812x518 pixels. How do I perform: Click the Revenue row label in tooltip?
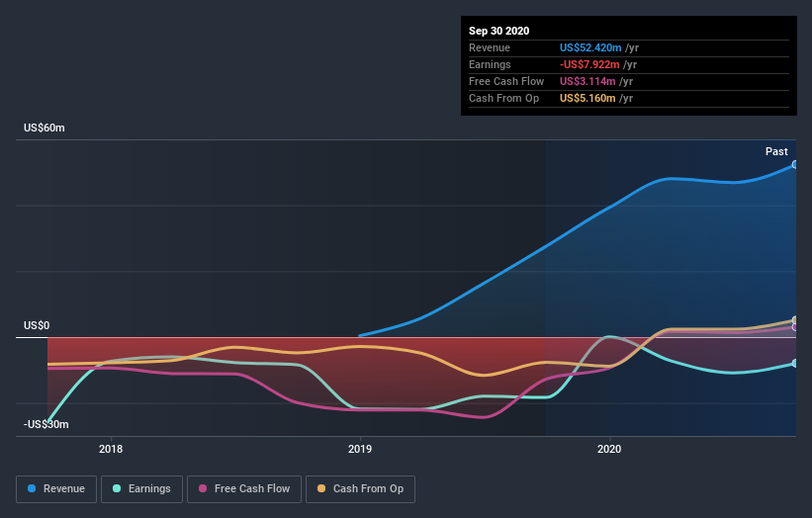[490, 47]
